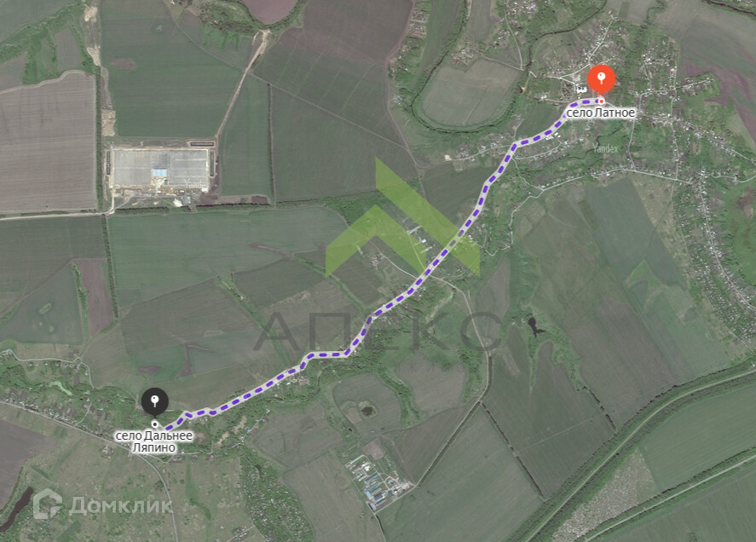Viewport: 756px width, 542px height.
Task: Open the село Латное place label
Action: click(x=601, y=112)
